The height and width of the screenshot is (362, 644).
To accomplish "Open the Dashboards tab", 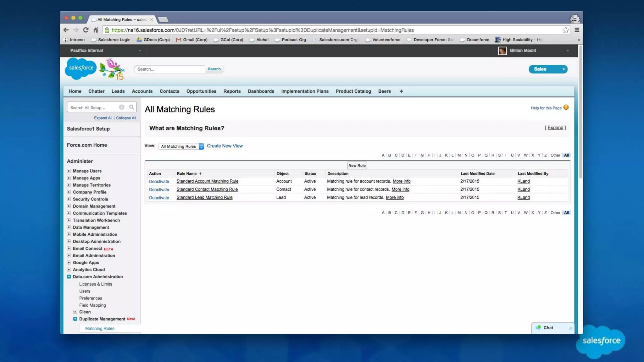I will [261, 91].
